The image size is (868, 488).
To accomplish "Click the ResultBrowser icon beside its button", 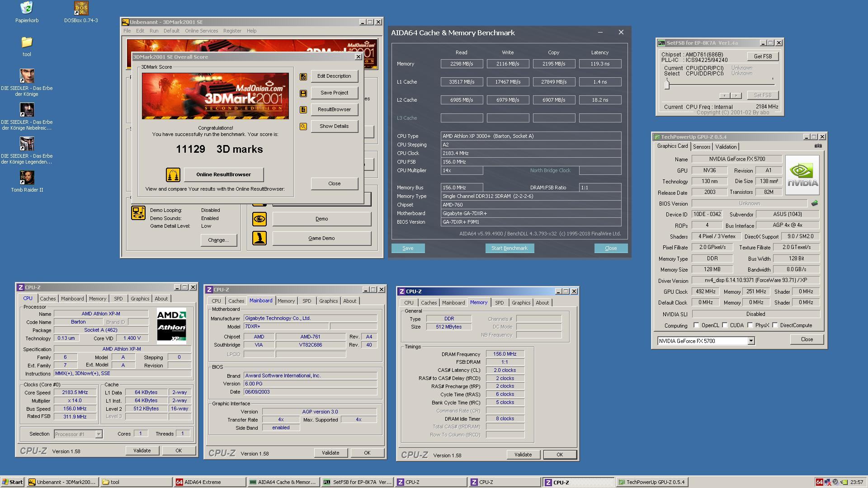I will coord(303,110).
